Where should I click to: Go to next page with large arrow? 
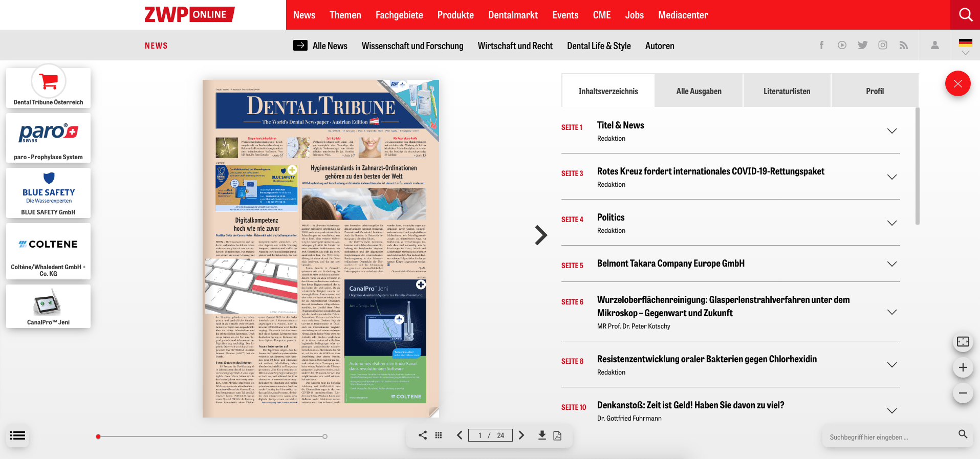pos(541,235)
